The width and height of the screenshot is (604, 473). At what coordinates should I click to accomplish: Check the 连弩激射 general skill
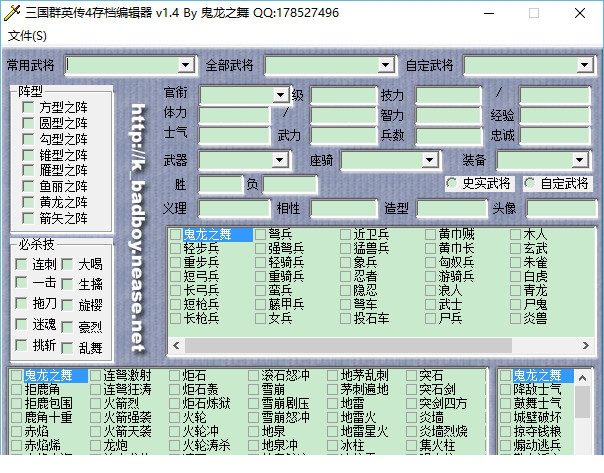coord(96,376)
